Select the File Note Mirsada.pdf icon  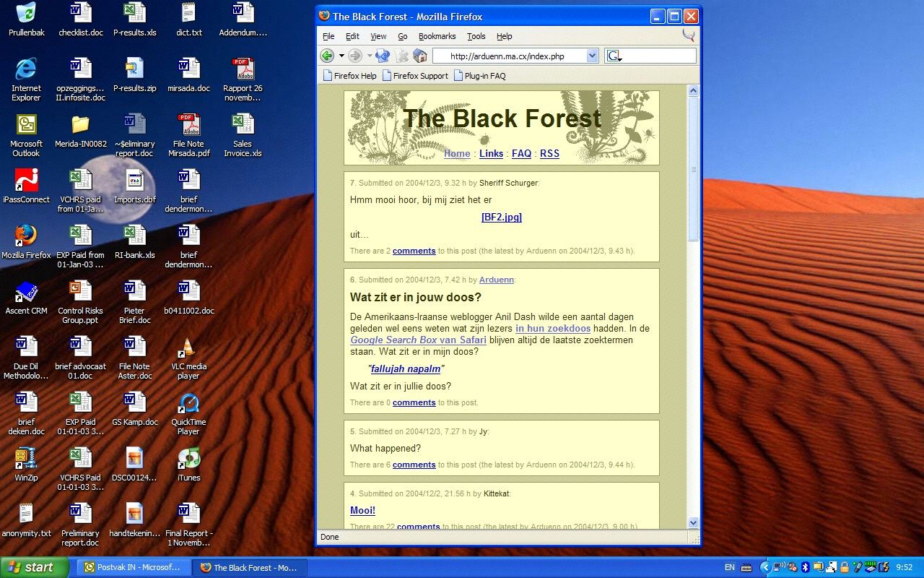click(188, 135)
